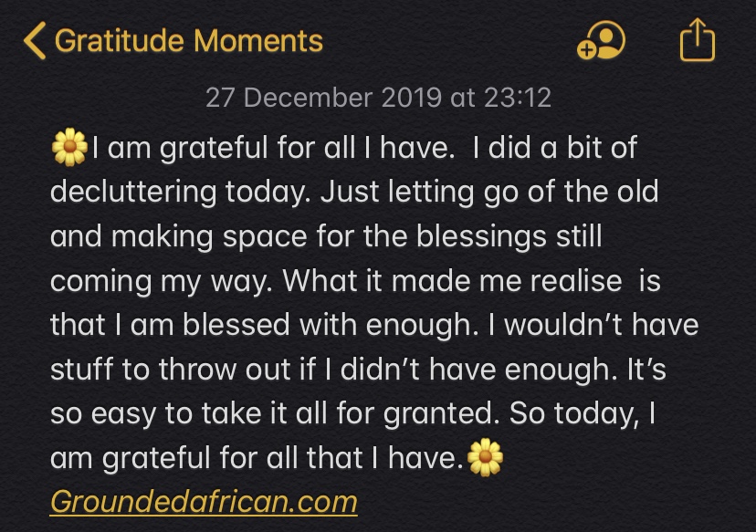Screen dimensions: 756x532
Task: Tap the flower emoji ending the note
Action: click(485, 456)
